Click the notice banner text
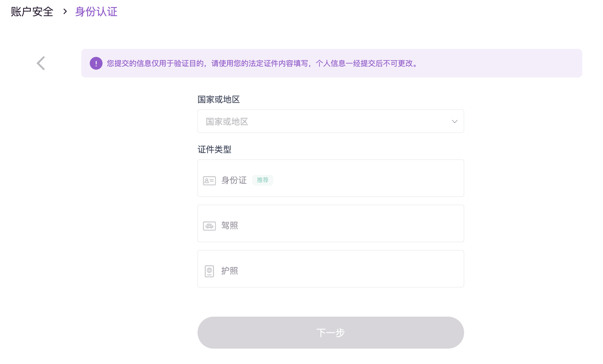The image size is (603, 364). pyautogui.click(x=262, y=63)
